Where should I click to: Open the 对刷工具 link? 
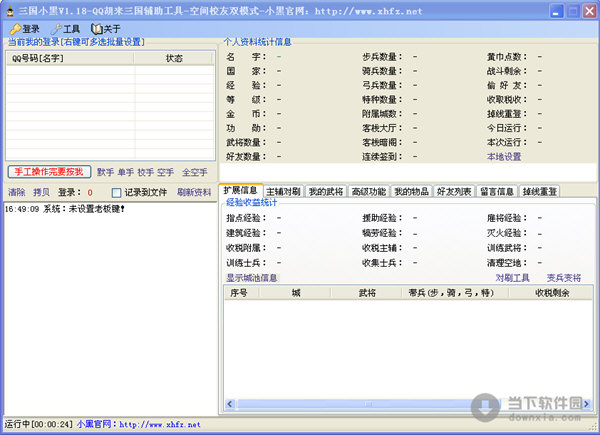[512, 277]
